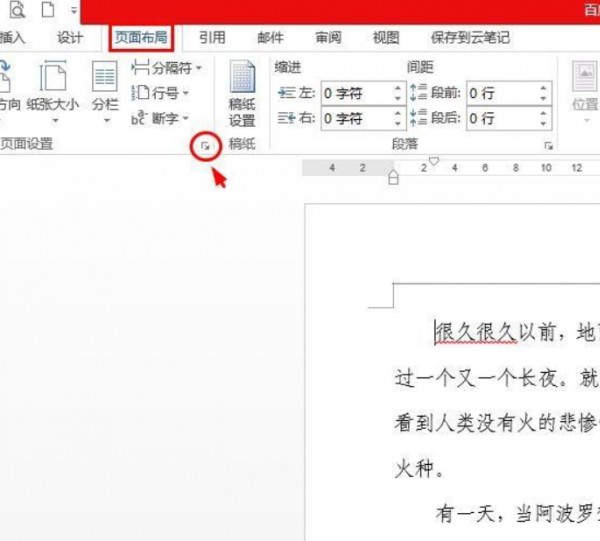Viewport: 600px width, 541px height.
Task: Click the spacing before icon beside 段前
Action: pyautogui.click(x=418, y=93)
